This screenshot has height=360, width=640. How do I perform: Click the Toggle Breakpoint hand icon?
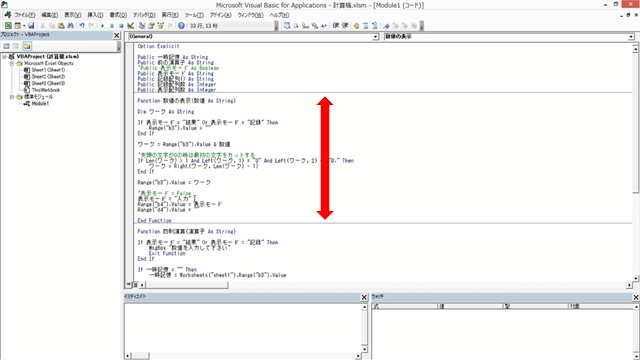point(356,25)
